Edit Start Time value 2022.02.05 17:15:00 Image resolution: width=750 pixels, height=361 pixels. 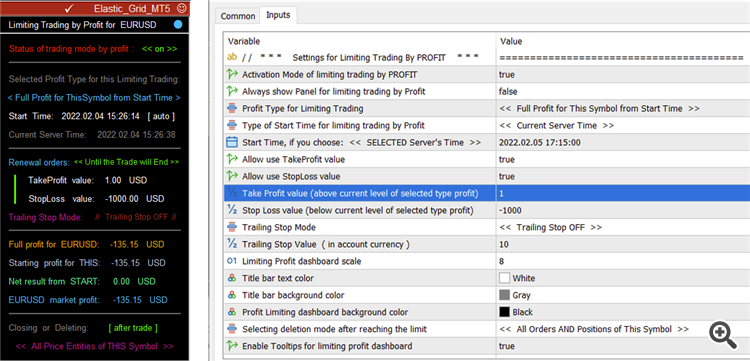point(623,142)
